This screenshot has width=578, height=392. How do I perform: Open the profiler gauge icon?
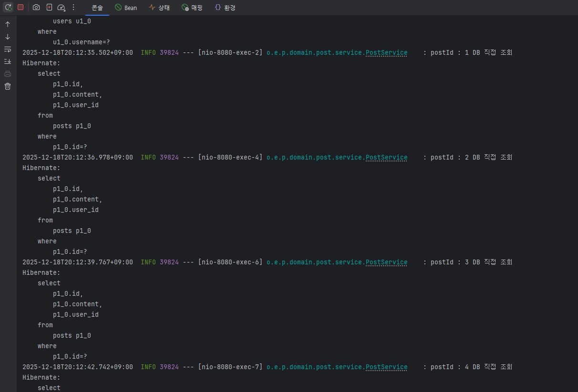[x=61, y=8]
